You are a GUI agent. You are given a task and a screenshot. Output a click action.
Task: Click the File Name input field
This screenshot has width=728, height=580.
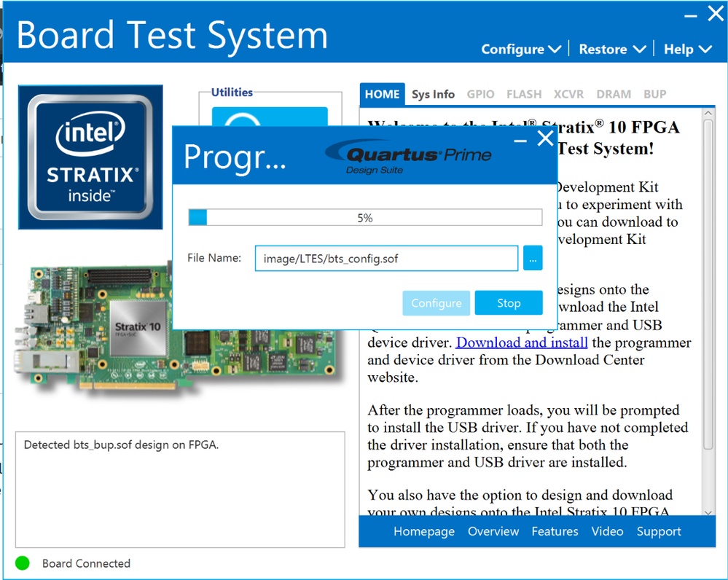386,258
